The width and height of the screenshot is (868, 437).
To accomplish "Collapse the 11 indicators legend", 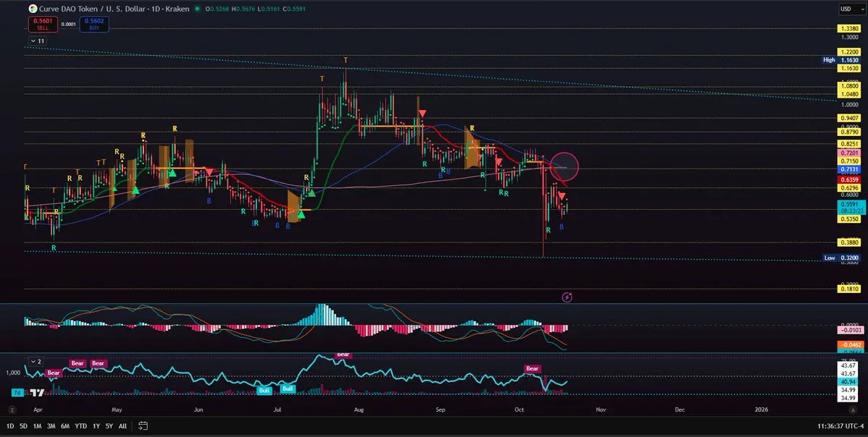I will pyautogui.click(x=38, y=41).
